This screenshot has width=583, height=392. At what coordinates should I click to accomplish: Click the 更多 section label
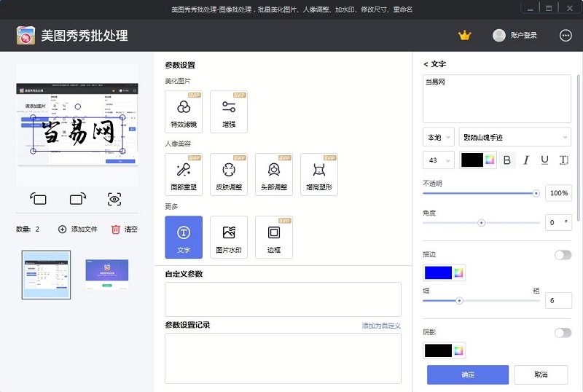pyautogui.click(x=171, y=206)
